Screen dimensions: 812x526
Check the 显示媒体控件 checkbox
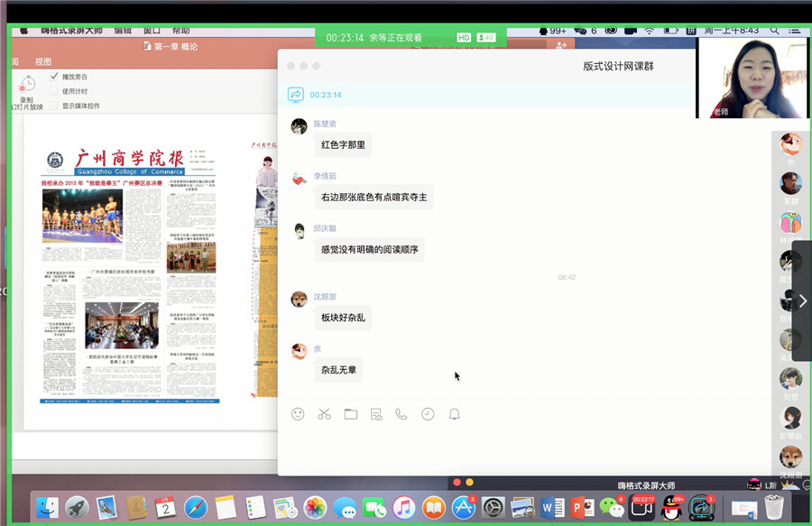[55, 106]
